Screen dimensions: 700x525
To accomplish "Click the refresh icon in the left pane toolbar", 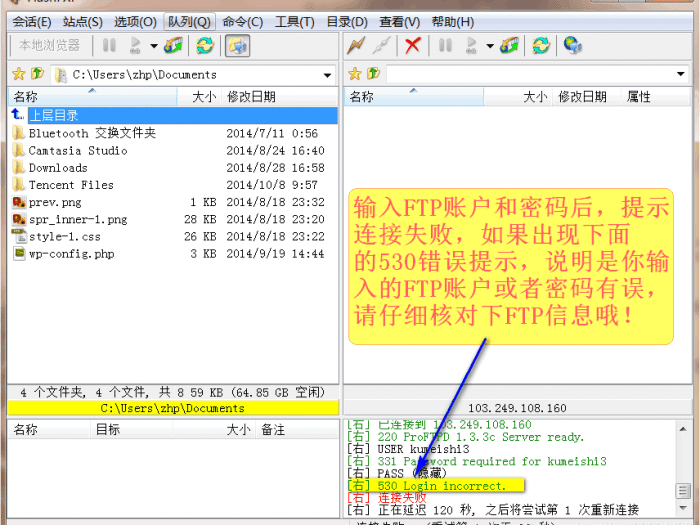I will click(x=205, y=46).
